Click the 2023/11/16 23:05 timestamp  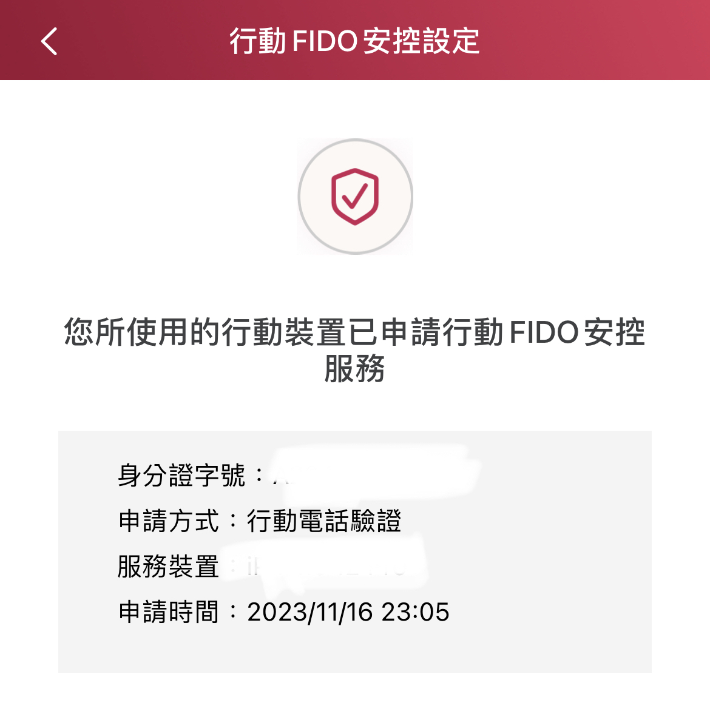pos(348,612)
